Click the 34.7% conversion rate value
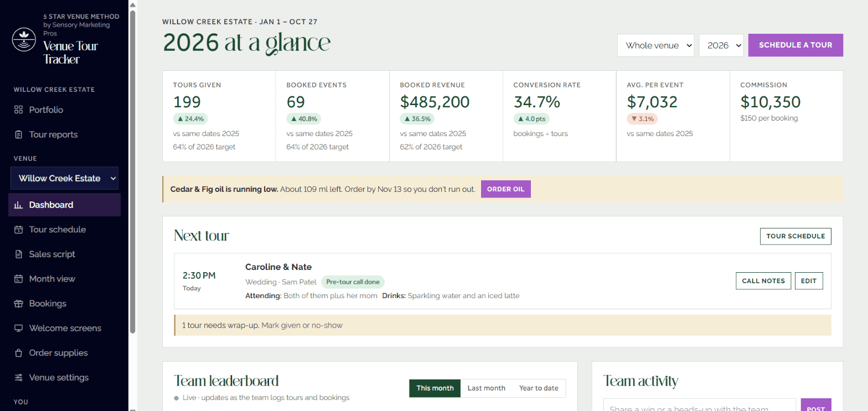This screenshot has width=868, height=411. [x=536, y=102]
